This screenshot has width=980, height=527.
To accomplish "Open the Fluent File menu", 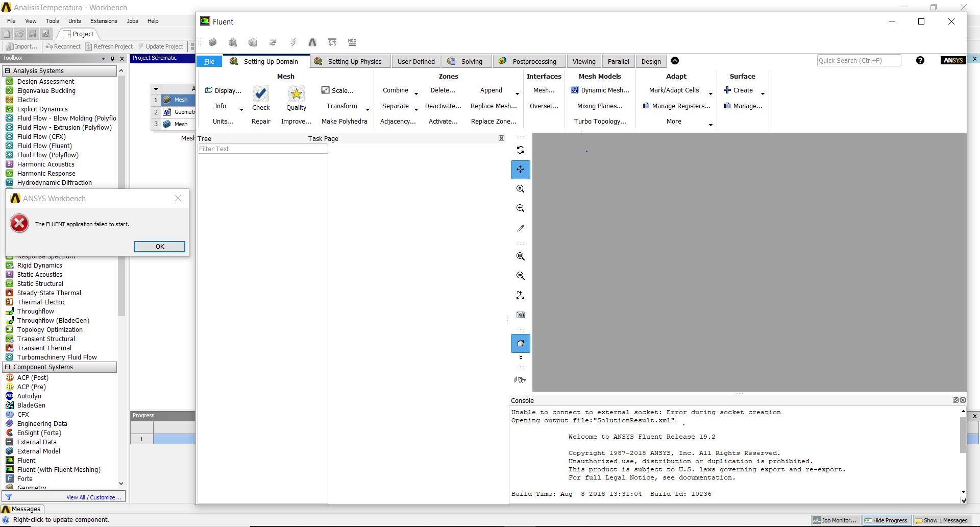I will (x=209, y=61).
